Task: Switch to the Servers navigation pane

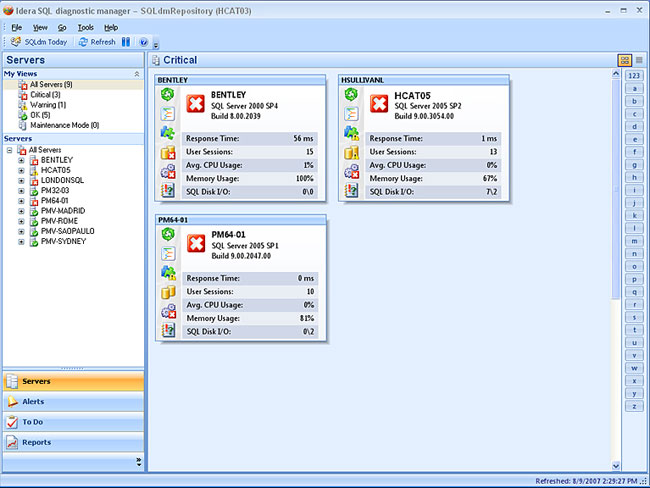Action: [73, 381]
